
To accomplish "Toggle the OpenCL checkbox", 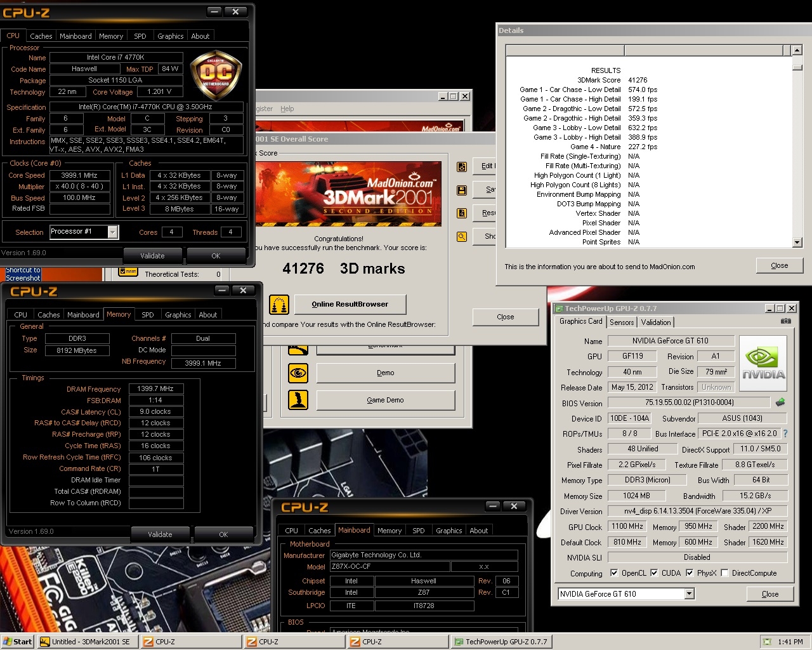I will tap(614, 573).
